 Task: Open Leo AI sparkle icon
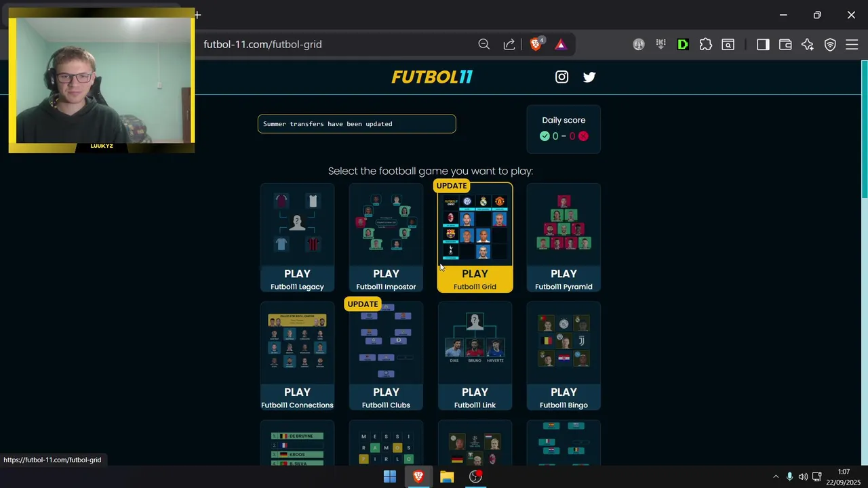(808, 44)
